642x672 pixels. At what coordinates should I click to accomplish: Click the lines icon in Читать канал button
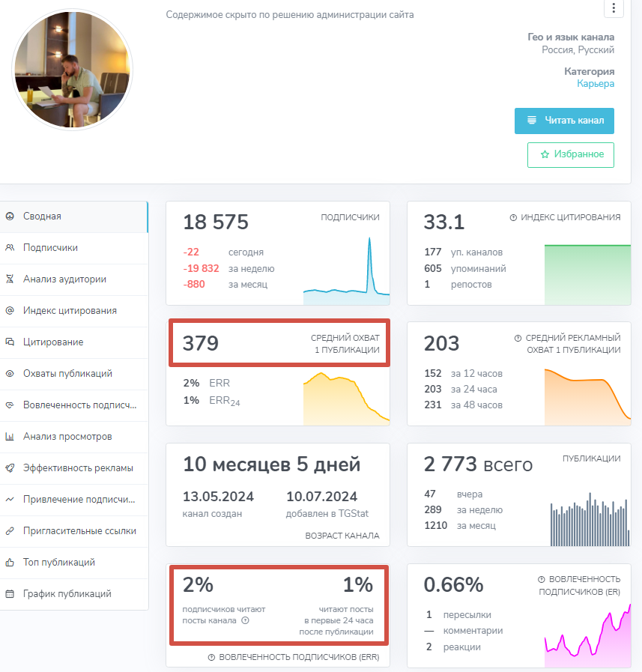pyautogui.click(x=531, y=120)
